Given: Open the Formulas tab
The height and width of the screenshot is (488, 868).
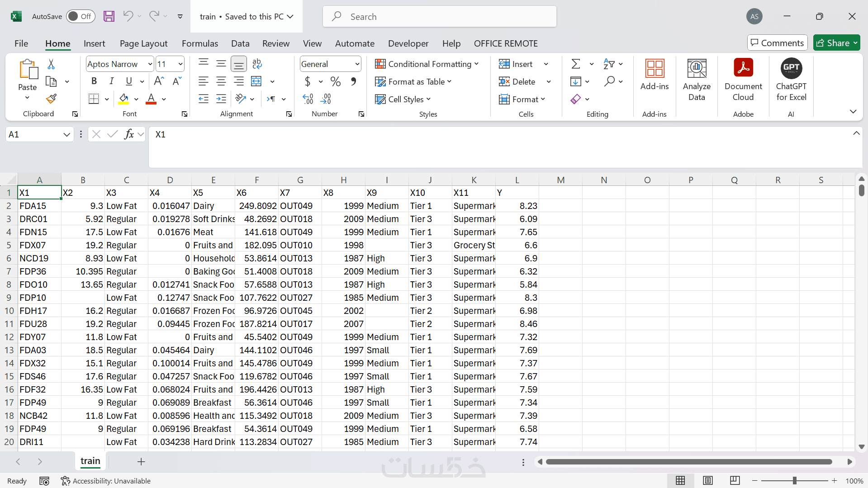Looking at the screenshot, I should [200, 43].
